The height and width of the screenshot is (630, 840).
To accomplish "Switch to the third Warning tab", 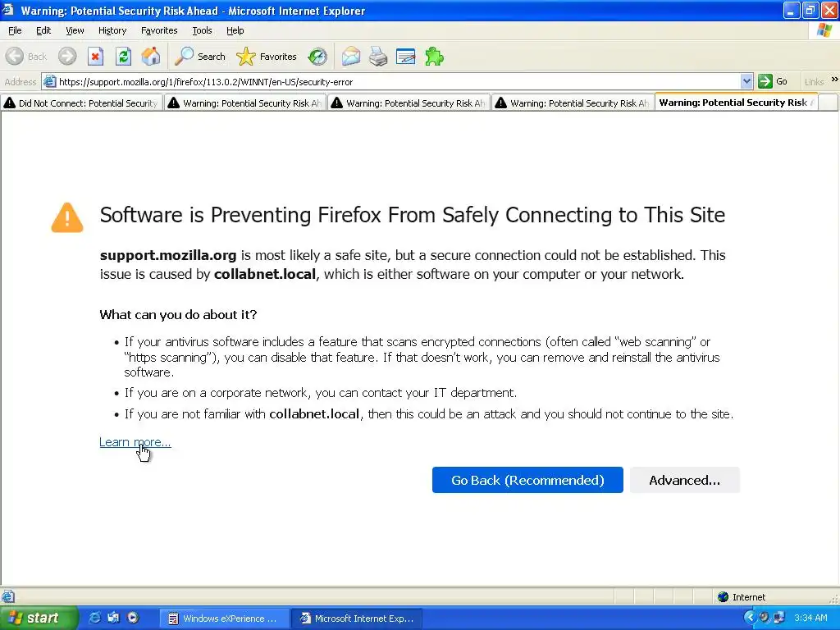I will coord(409,103).
